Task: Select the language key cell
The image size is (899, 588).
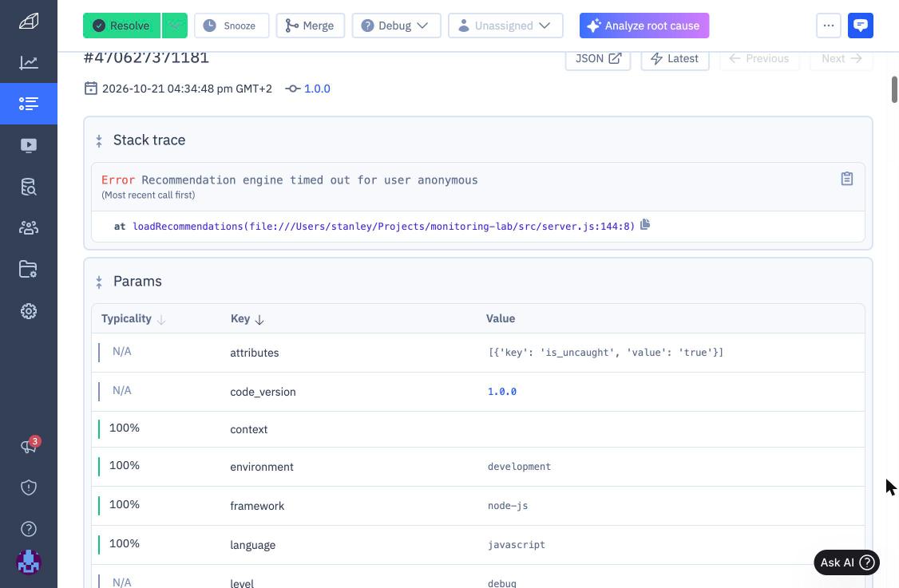Action: pos(253,545)
